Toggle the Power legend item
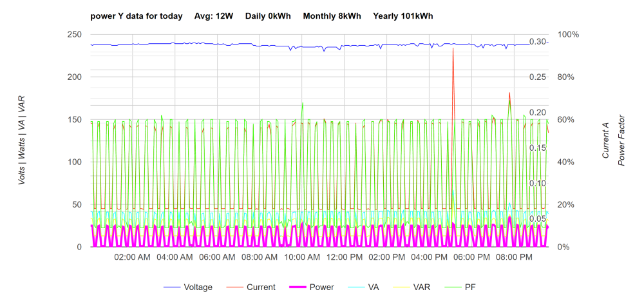This screenshot has height=301, width=644. [312, 287]
